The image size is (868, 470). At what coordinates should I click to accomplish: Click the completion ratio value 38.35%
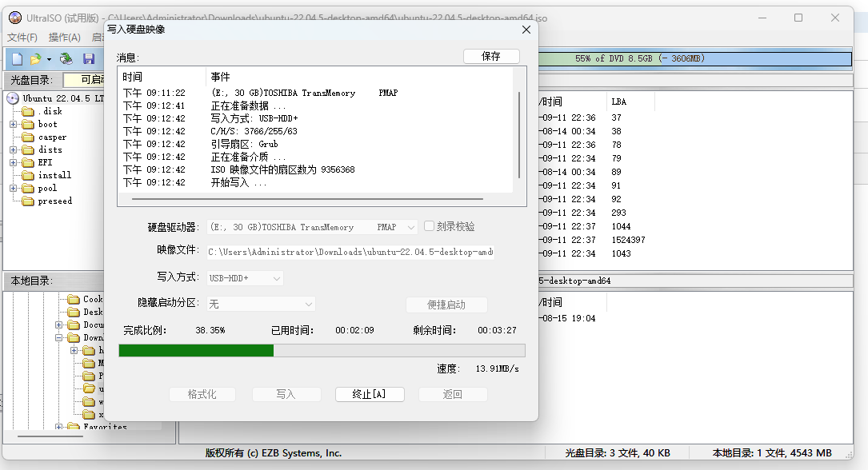[210, 330]
